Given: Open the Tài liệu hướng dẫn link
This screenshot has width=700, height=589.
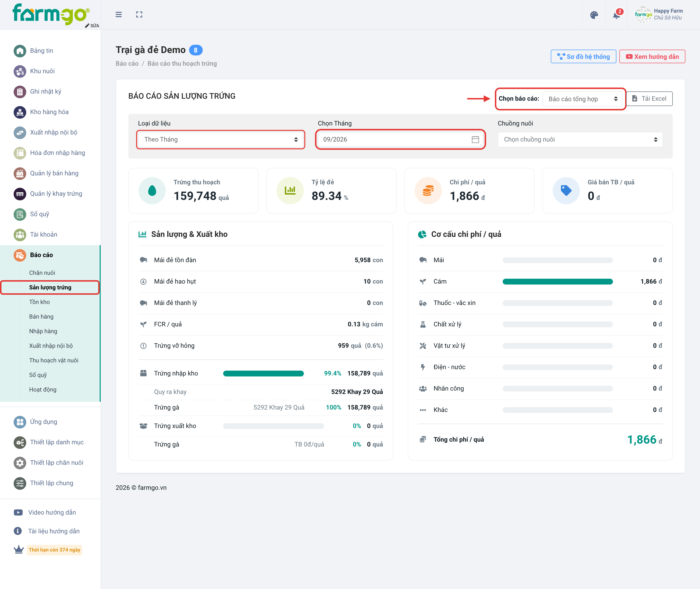Looking at the screenshot, I should point(54,531).
